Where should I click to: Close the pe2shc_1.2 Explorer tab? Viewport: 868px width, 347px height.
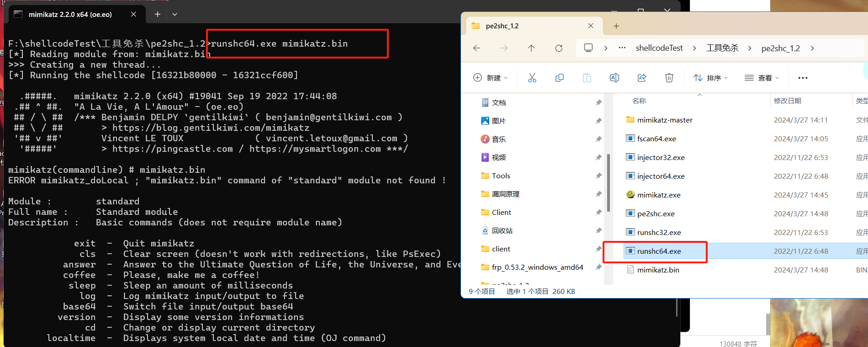click(x=591, y=26)
